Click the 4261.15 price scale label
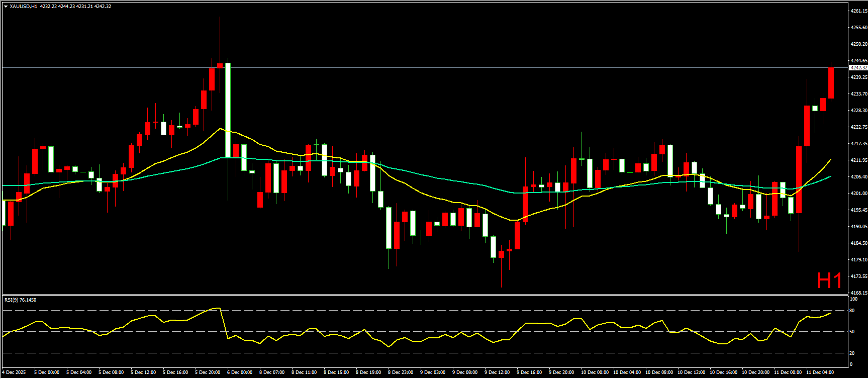 click(x=858, y=11)
